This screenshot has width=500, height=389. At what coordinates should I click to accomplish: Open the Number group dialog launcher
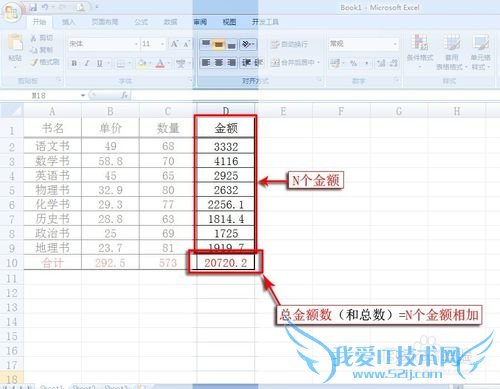tap(397, 80)
